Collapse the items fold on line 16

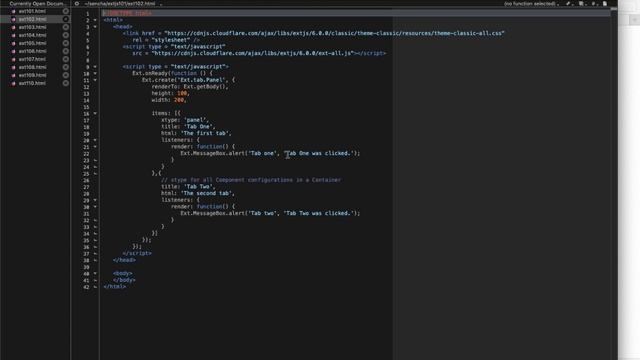coord(95,113)
